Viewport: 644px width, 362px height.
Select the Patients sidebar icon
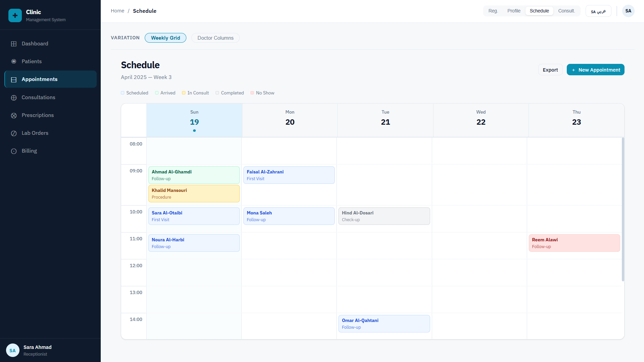(x=14, y=61)
